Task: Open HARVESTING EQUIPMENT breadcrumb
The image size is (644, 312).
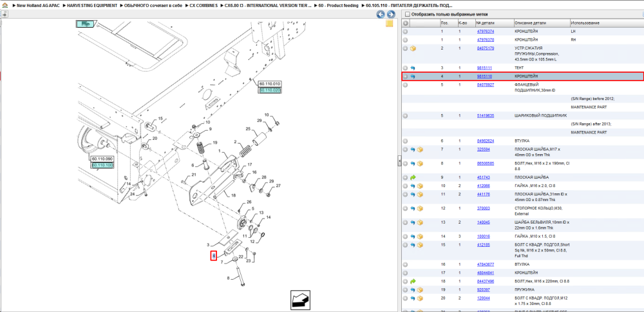Action: click(91, 5)
